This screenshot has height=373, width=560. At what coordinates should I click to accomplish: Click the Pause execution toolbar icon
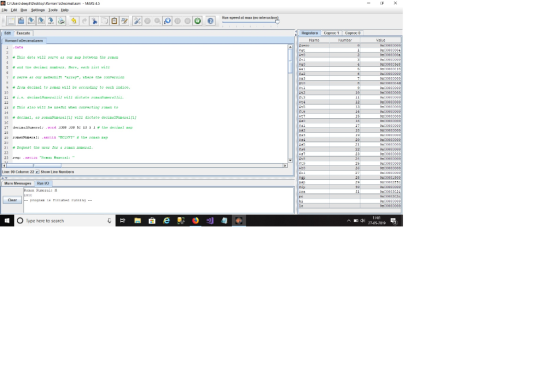pyautogui.click(x=178, y=21)
